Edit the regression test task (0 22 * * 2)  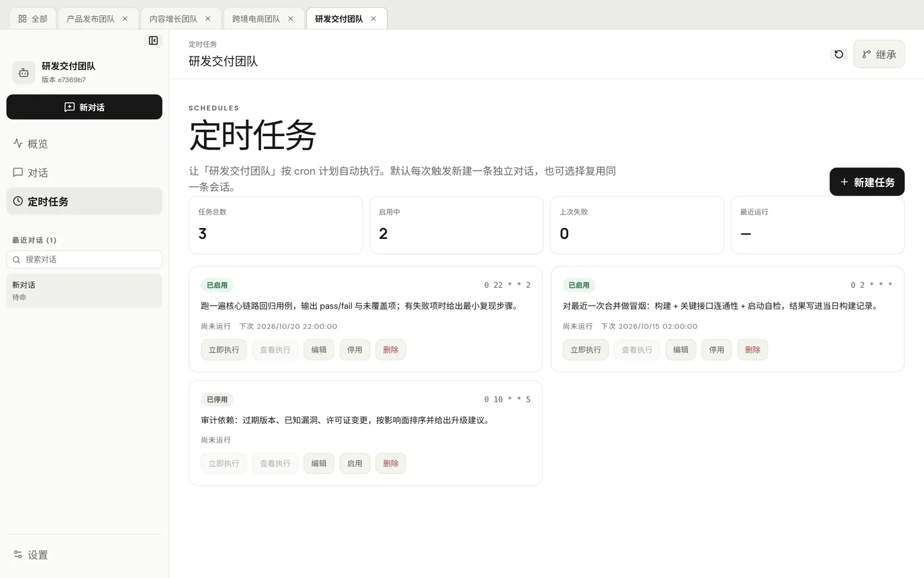click(319, 350)
